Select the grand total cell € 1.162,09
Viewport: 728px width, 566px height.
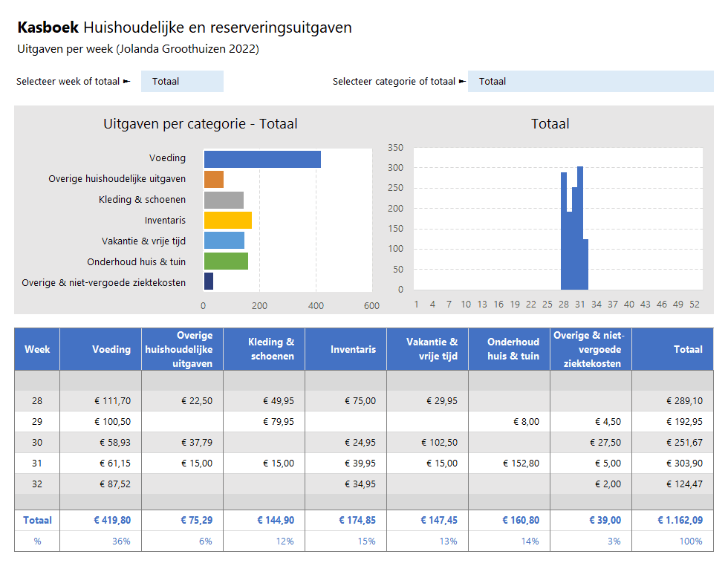(672, 521)
